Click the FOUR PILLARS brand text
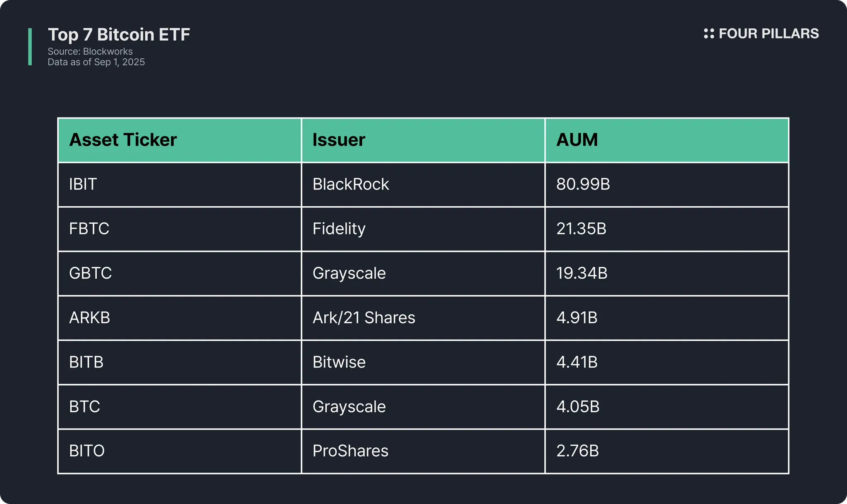 [x=768, y=33]
